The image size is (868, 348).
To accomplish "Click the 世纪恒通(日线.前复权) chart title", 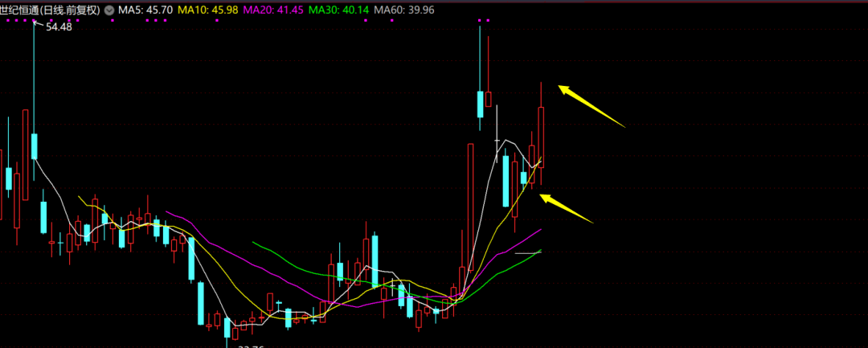I will point(50,10).
